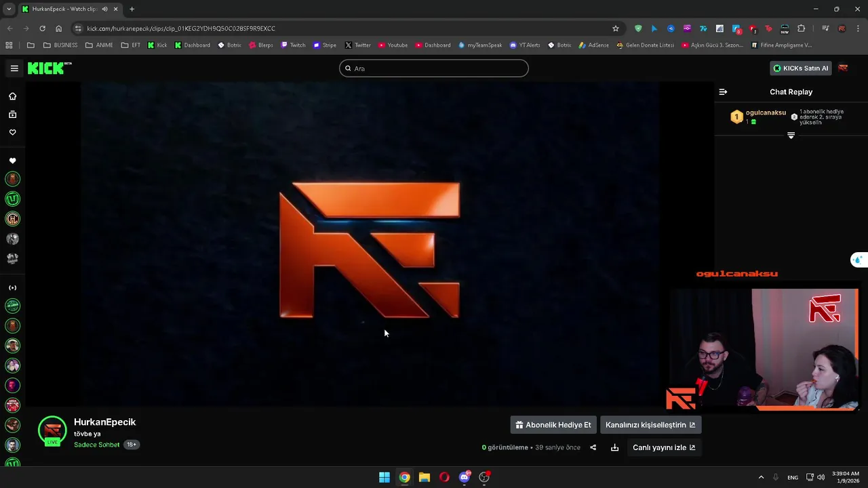This screenshot has height=488, width=868.
Task: Open the Chrome extensions puzzle icon
Action: [x=802, y=28]
